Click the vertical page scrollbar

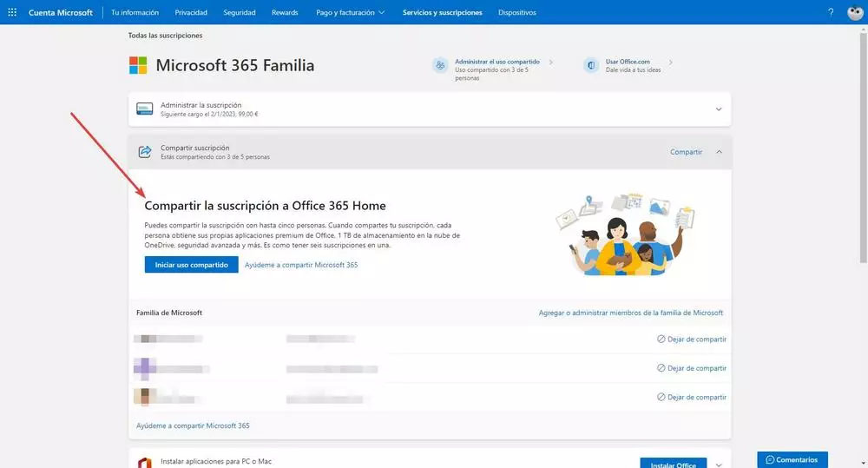click(863, 147)
